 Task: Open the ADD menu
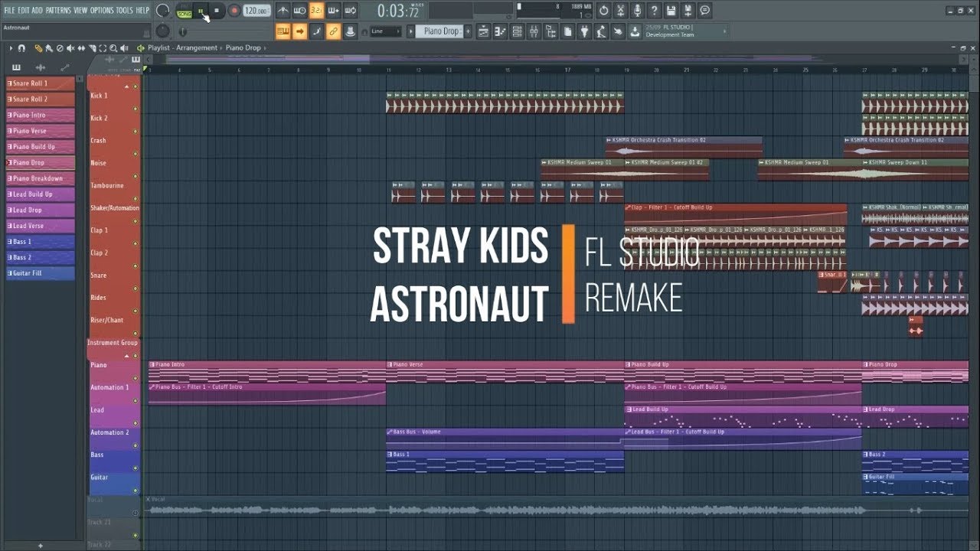click(x=38, y=10)
